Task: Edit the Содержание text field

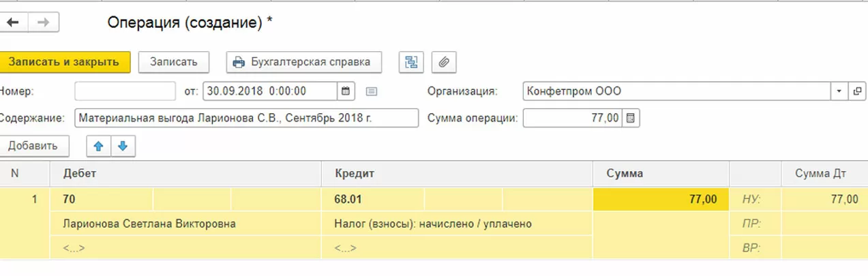Action: [x=246, y=118]
